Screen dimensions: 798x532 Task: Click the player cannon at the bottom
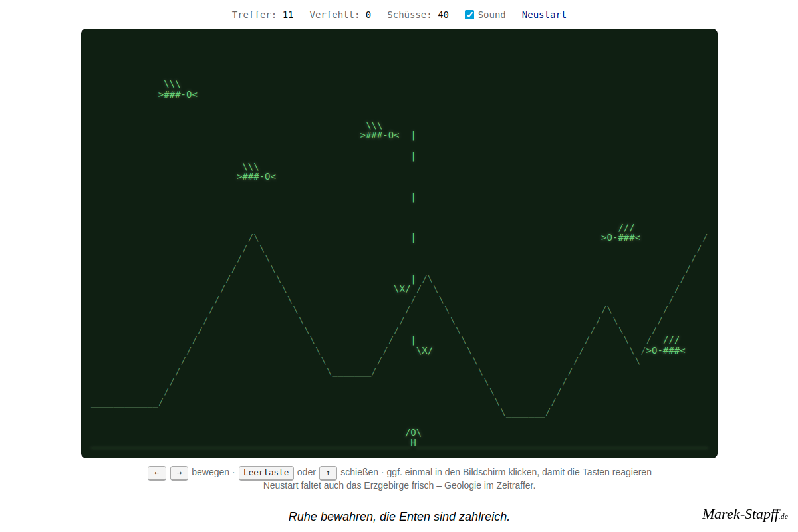click(x=413, y=438)
